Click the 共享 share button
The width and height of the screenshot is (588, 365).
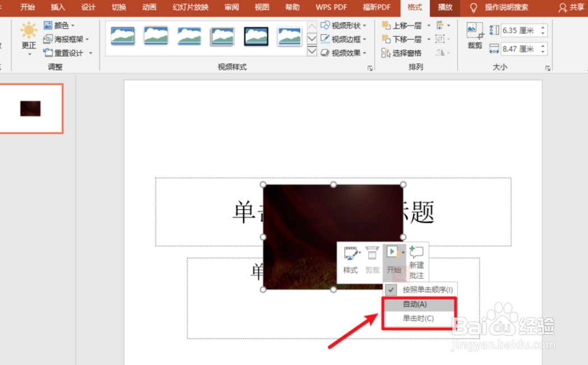pyautogui.click(x=572, y=7)
